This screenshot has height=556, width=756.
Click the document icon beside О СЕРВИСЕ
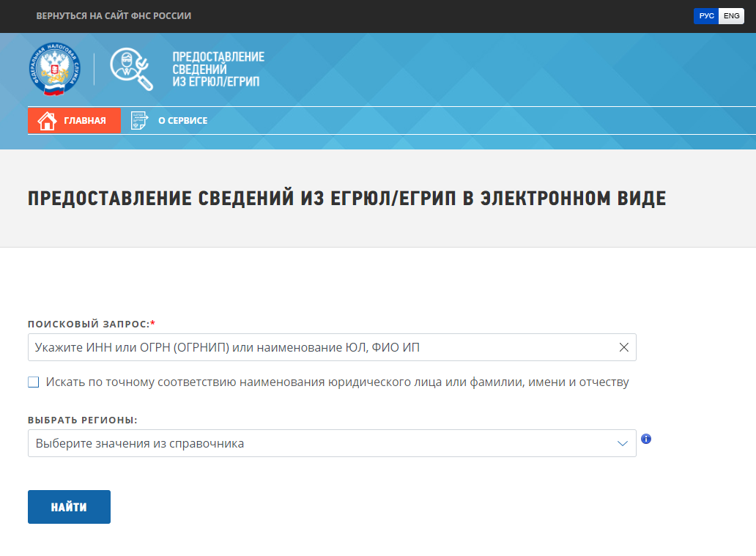(138, 120)
